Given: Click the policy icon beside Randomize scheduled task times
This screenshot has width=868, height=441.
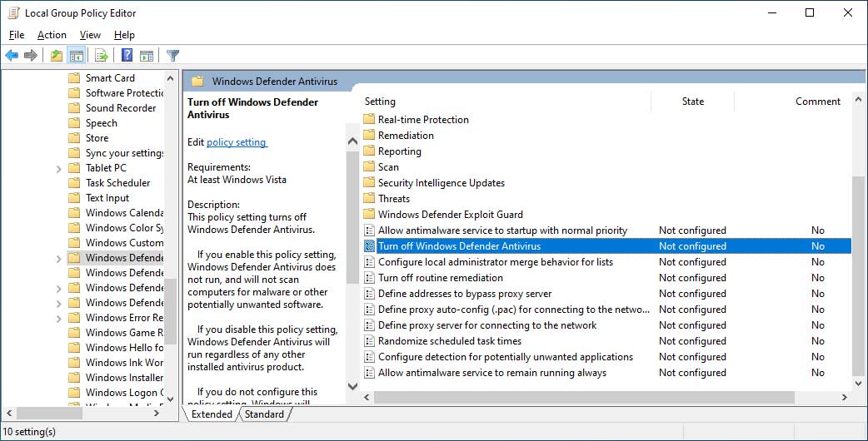Looking at the screenshot, I should click(x=369, y=341).
